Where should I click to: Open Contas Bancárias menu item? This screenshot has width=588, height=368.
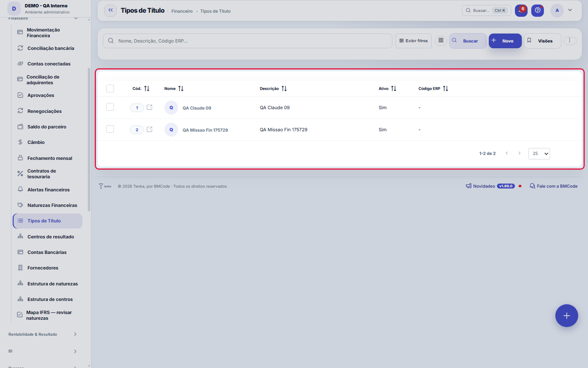coord(47,252)
